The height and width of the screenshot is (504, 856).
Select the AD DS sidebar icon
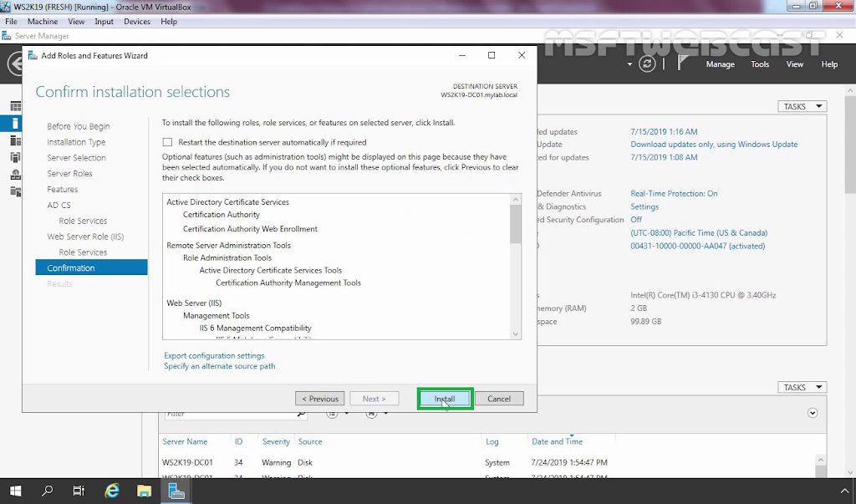pos(15,158)
